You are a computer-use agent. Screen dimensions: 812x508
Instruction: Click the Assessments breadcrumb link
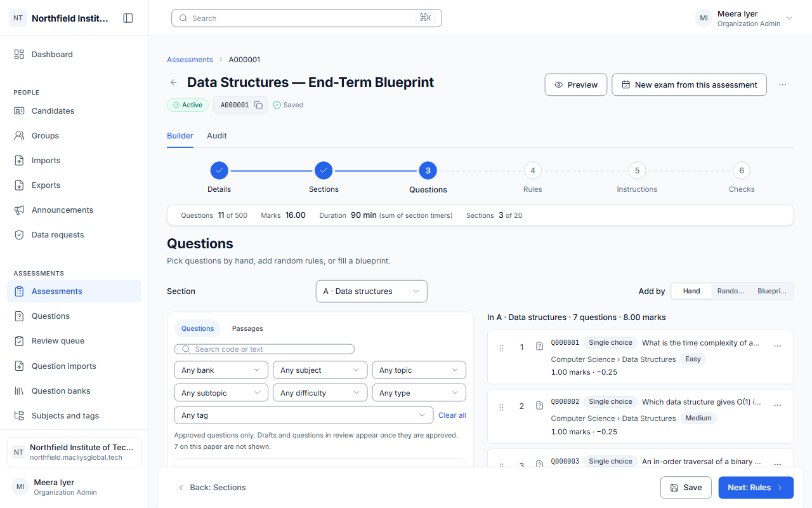(190, 60)
